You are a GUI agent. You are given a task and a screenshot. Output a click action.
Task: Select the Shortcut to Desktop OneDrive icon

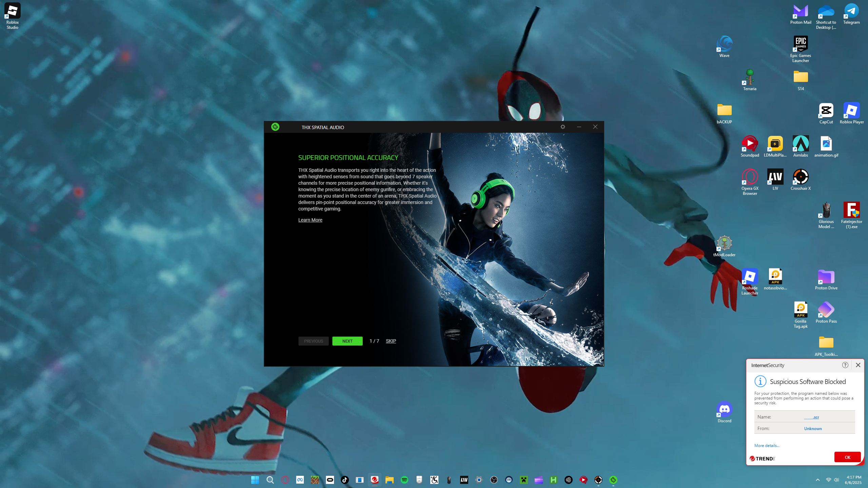pyautogui.click(x=826, y=16)
